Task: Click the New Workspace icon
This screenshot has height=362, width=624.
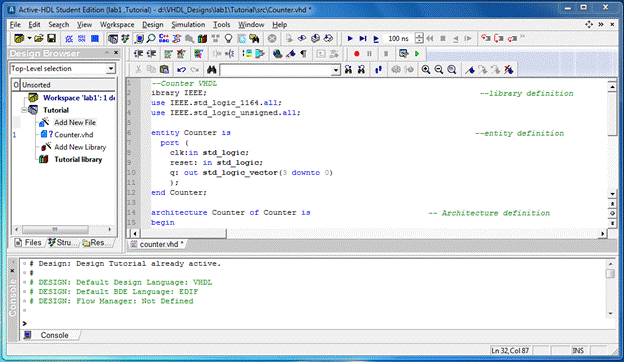Action: tap(19, 38)
